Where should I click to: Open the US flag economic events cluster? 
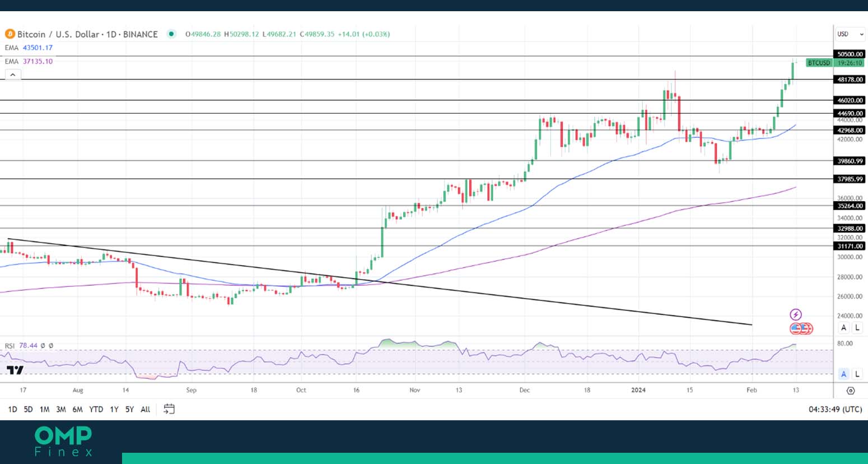tap(801, 329)
